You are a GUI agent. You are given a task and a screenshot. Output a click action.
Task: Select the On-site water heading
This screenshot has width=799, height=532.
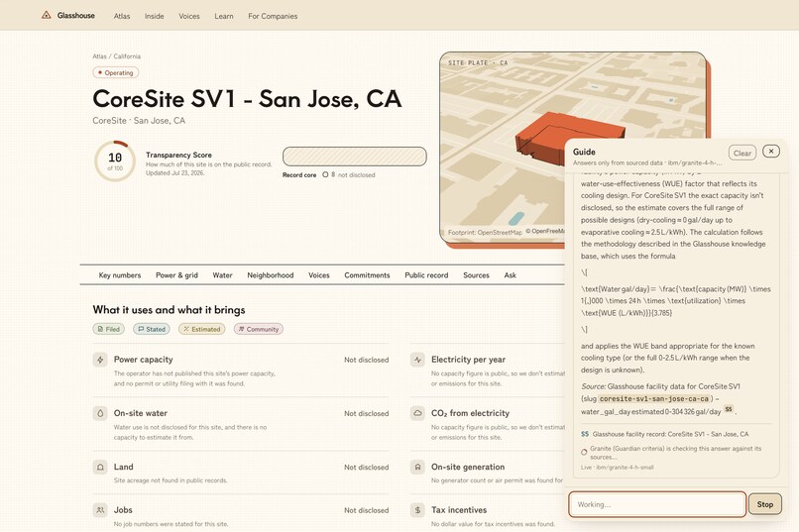coord(141,413)
